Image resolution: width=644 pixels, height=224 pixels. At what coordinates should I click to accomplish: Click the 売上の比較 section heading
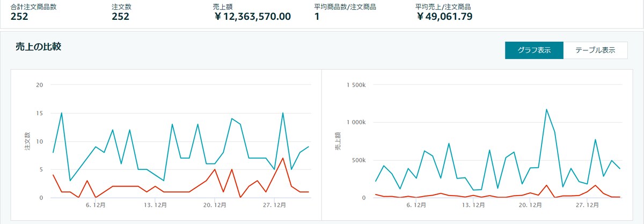[39, 47]
